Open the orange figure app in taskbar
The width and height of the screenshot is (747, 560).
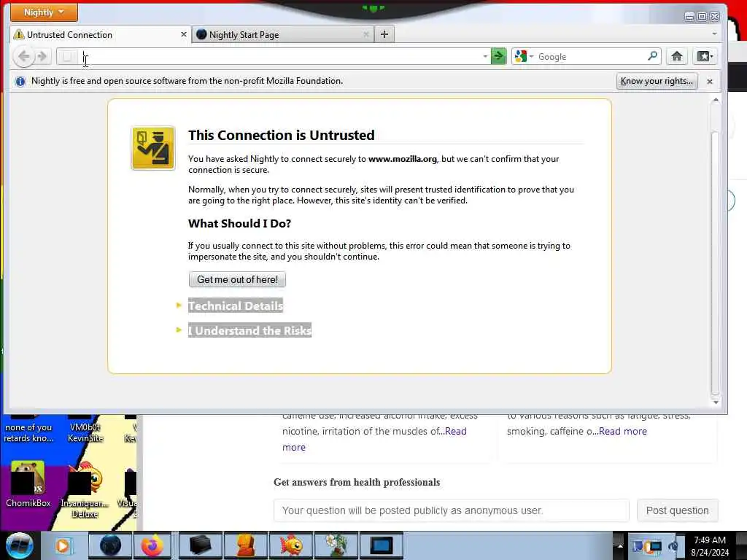point(246,545)
